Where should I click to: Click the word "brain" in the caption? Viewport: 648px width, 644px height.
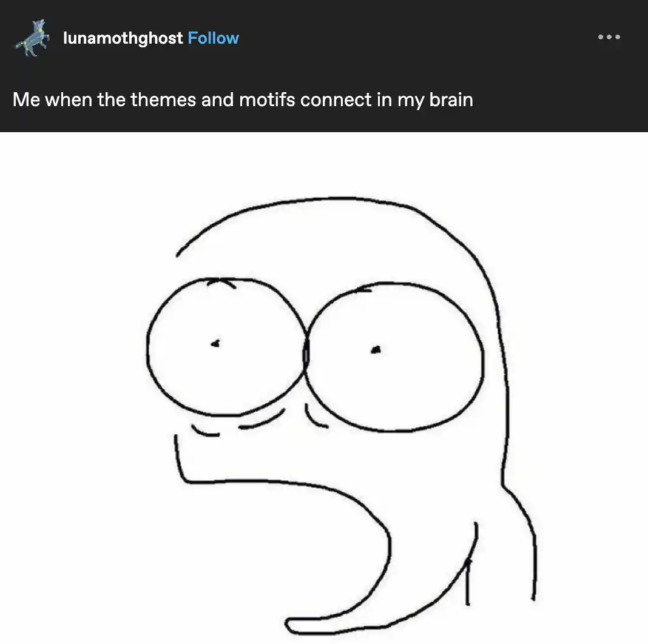coord(451,99)
